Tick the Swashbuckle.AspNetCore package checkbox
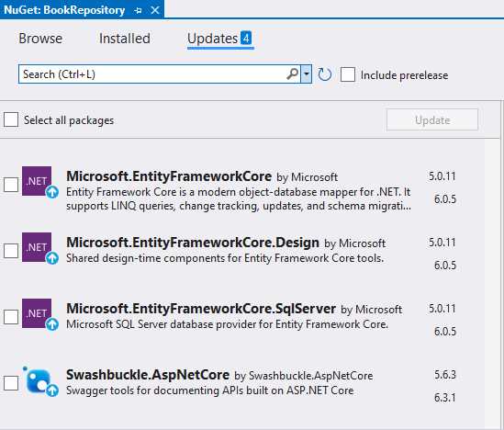The image size is (504, 430). pyautogui.click(x=11, y=383)
